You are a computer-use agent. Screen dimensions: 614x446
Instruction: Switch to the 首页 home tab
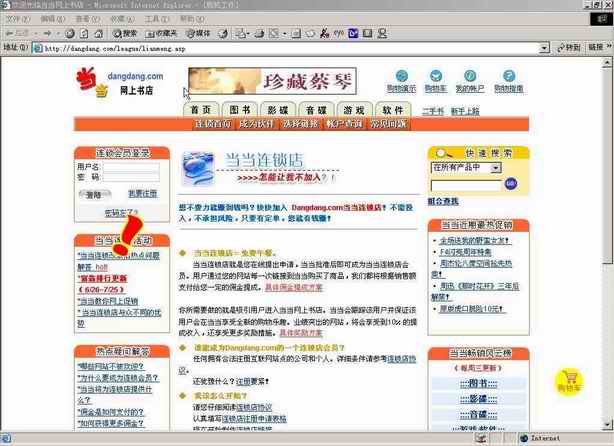pos(201,110)
